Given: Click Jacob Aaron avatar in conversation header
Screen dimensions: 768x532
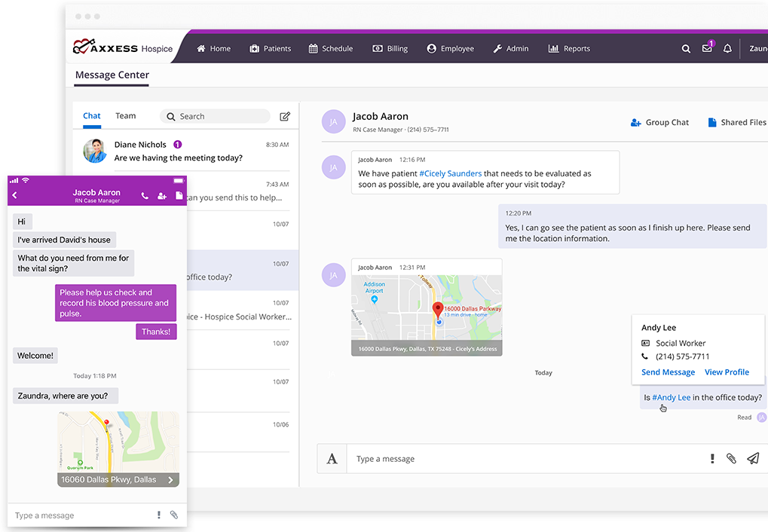Looking at the screenshot, I should click(334, 121).
